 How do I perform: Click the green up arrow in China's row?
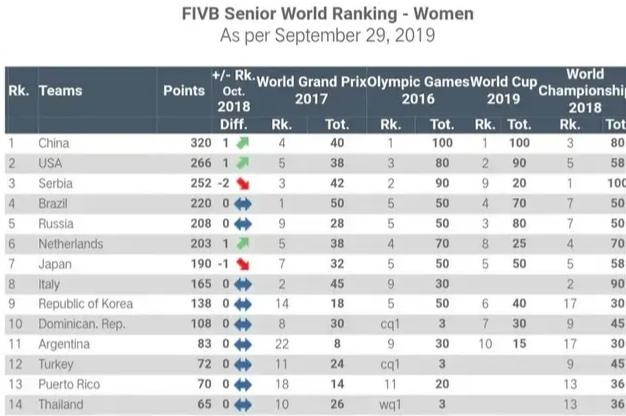point(243,143)
